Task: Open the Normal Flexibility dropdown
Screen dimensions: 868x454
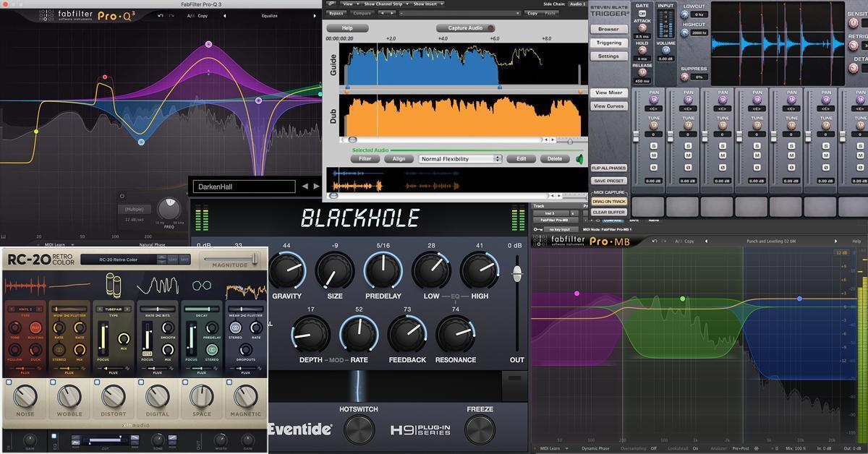Action: click(460, 159)
